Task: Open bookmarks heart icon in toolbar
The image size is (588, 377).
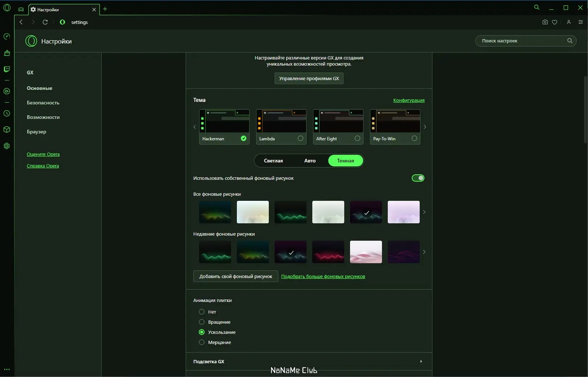Action: pos(555,22)
